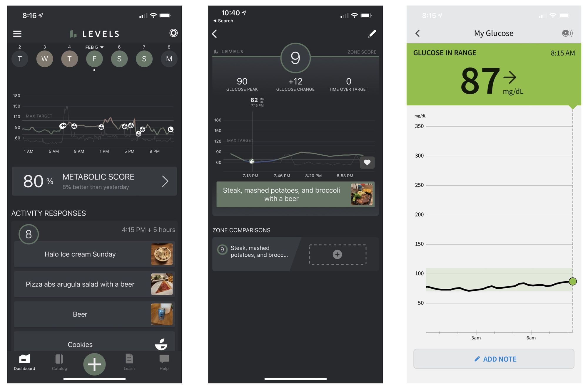Viewport: 588px width, 392px height.
Task: Expand the February 5 date selector
Action: [94, 47]
